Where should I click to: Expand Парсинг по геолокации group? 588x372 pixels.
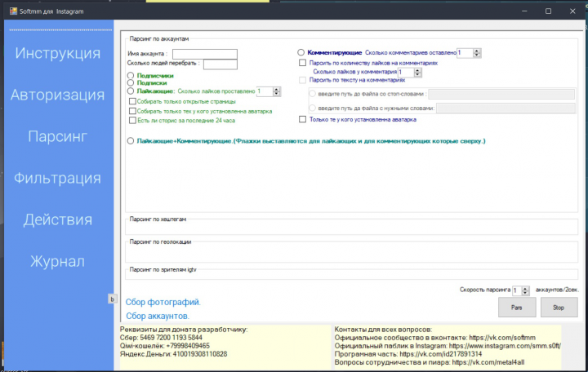coord(161,242)
